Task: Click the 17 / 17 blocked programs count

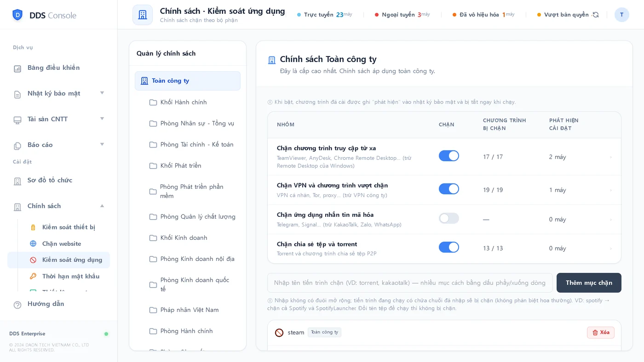Action: [x=493, y=157]
